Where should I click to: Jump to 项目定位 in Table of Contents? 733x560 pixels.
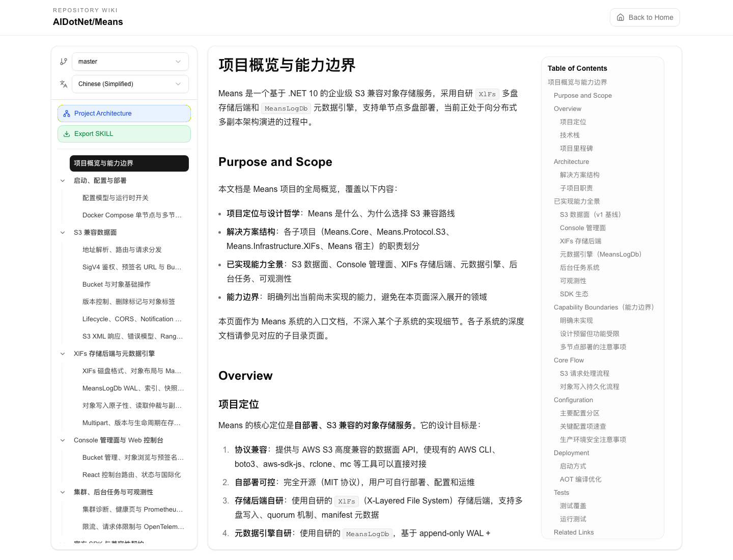573,122
